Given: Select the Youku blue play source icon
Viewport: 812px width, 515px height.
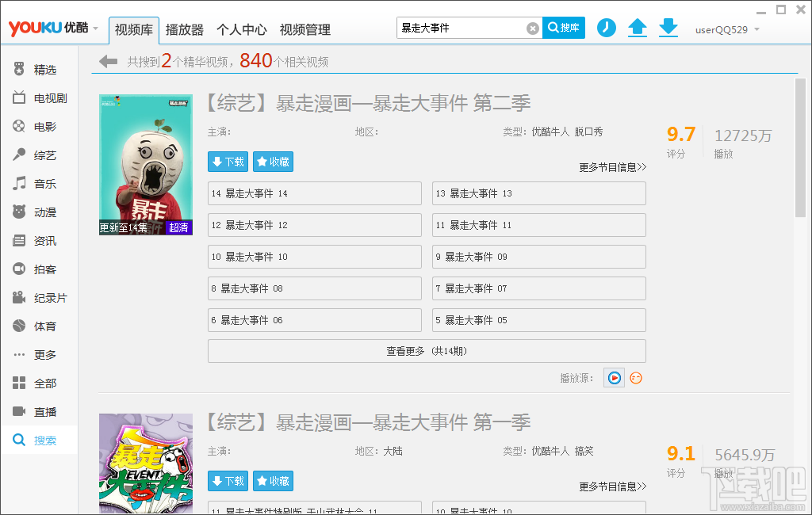Looking at the screenshot, I should (x=615, y=378).
